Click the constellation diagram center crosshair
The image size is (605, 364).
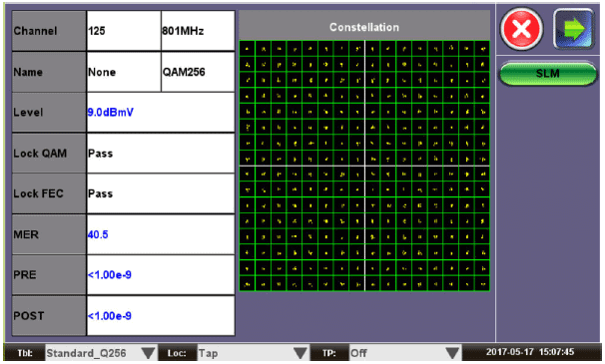pyautogui.click(x=365, y=166)
